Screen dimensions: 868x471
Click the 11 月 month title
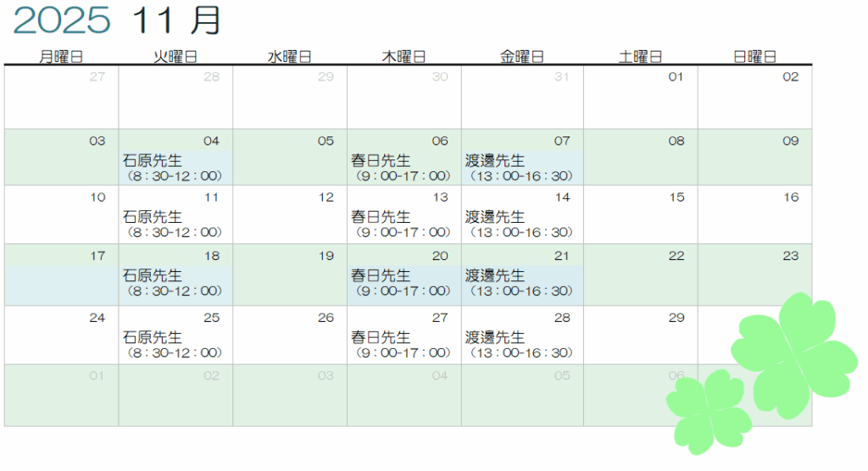click(176, 20)
